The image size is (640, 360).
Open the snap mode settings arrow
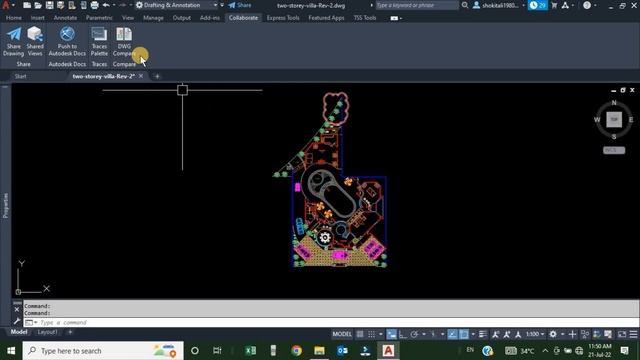[380, 334]
